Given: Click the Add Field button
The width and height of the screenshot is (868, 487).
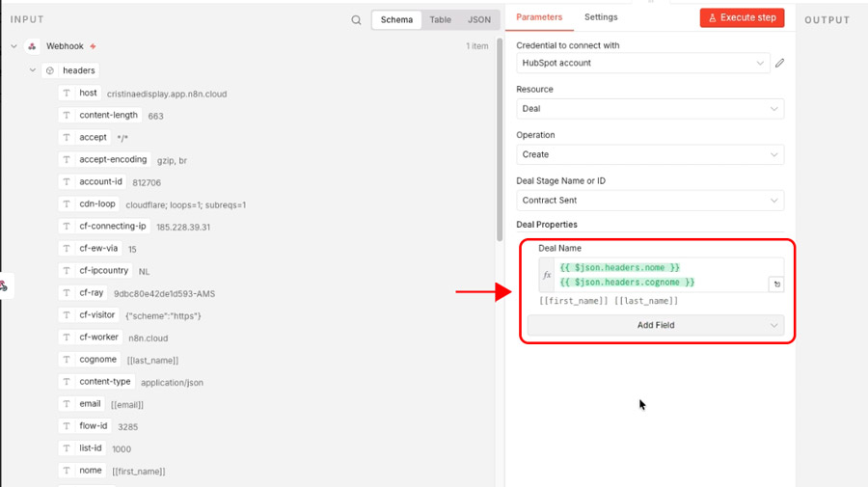Looking at the screenshot, I should [656, 326].
